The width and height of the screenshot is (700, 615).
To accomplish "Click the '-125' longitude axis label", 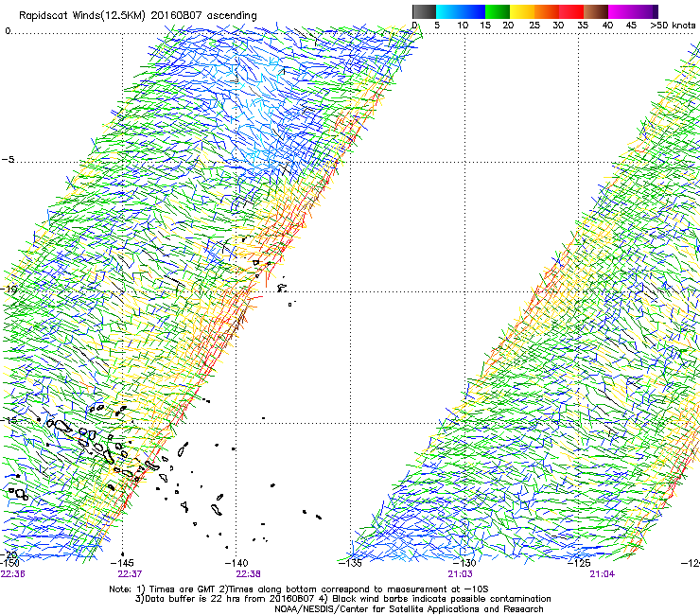I will [x=579, y=563].
